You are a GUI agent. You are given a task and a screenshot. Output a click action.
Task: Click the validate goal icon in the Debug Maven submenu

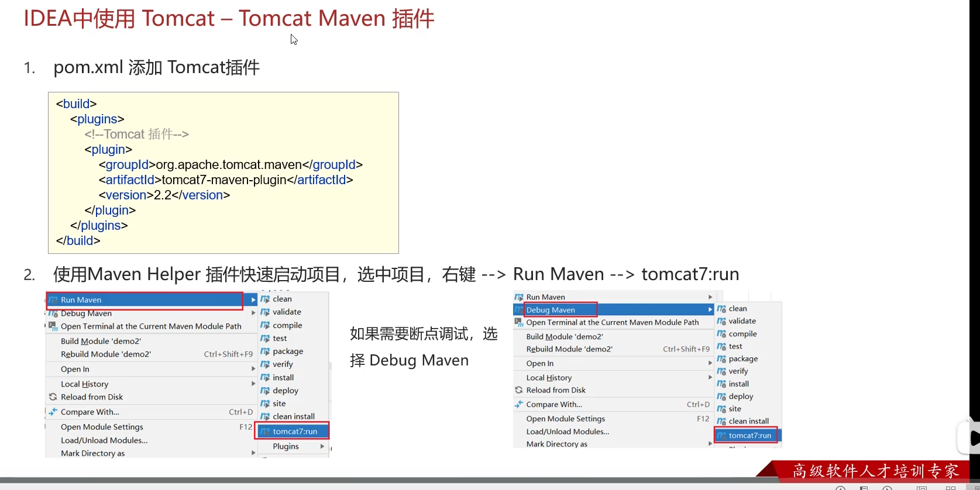[x=721, y=321]
